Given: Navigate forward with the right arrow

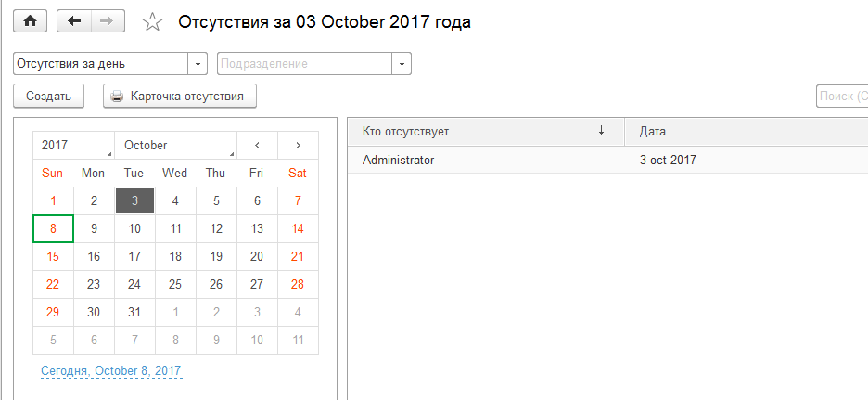Looking at the screenshot, I should (x=108, y=21).
